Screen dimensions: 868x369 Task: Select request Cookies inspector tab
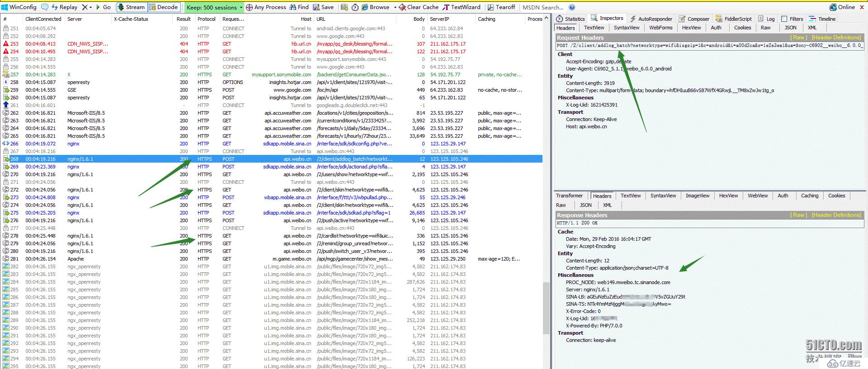743,28
